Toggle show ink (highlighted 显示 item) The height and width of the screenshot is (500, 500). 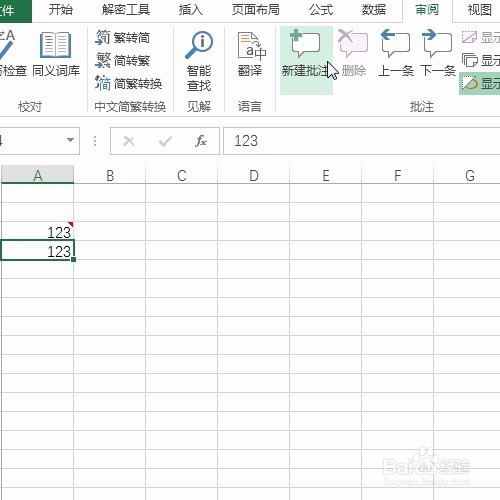point(480,83)
